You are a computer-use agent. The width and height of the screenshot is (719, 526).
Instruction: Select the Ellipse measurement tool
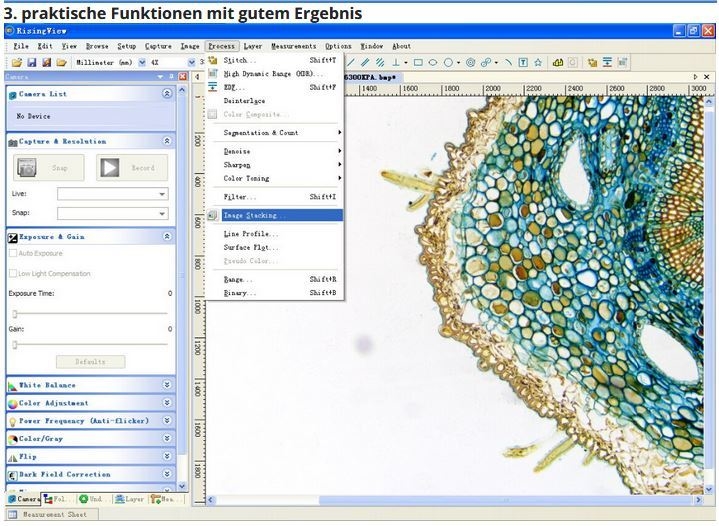[432, 62]
